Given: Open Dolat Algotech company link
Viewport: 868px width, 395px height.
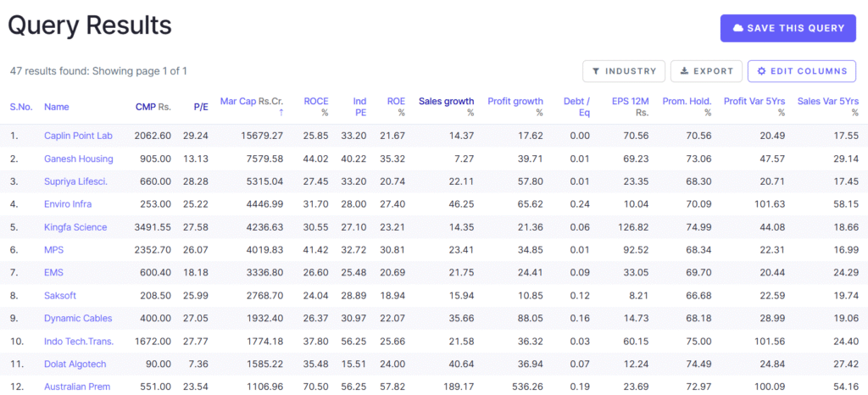Looking at the screenshot, I should click(x=75, y=364).
